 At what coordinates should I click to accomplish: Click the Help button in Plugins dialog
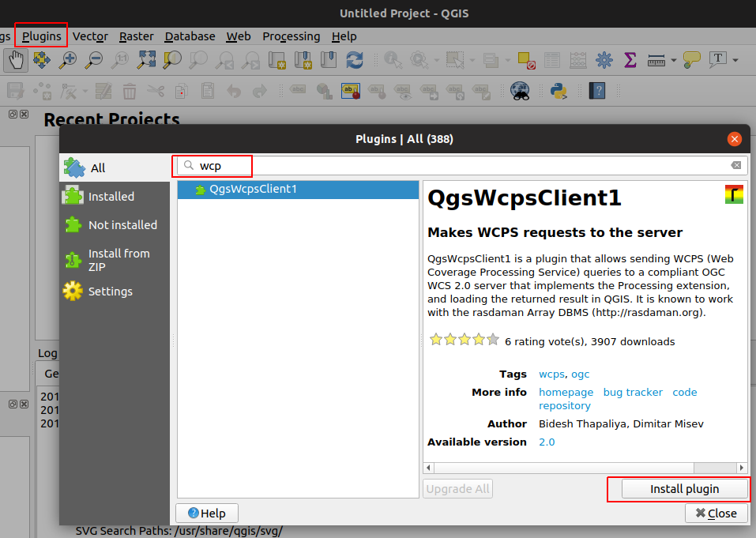(207, 514)
